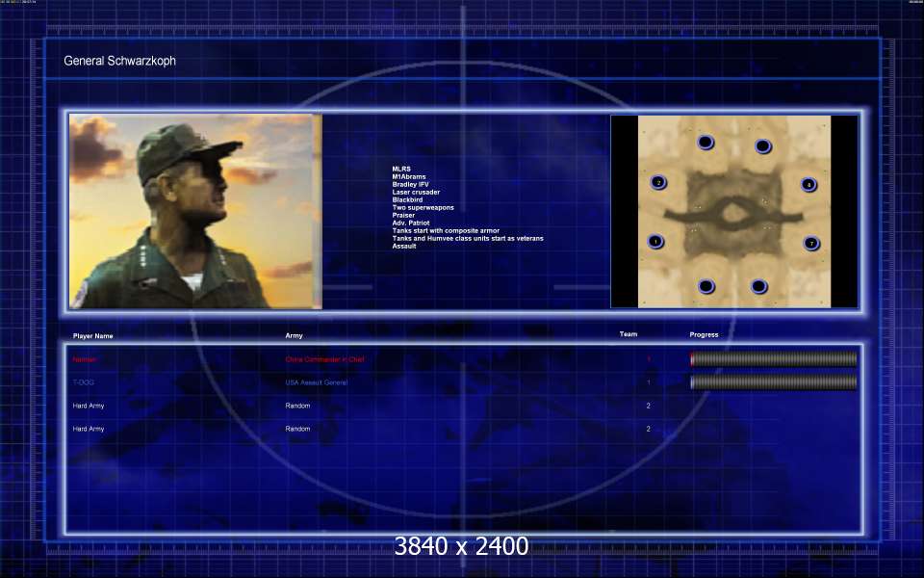
Task: Click the MLRS entry in unit list
Action: (x=401, y=169)
